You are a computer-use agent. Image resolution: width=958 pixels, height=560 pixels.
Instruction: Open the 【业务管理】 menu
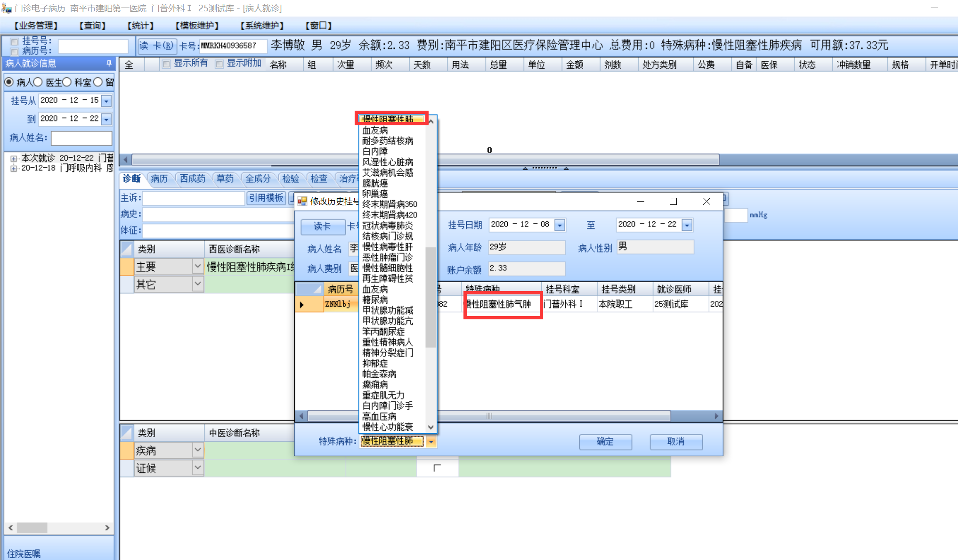[36, 25]
